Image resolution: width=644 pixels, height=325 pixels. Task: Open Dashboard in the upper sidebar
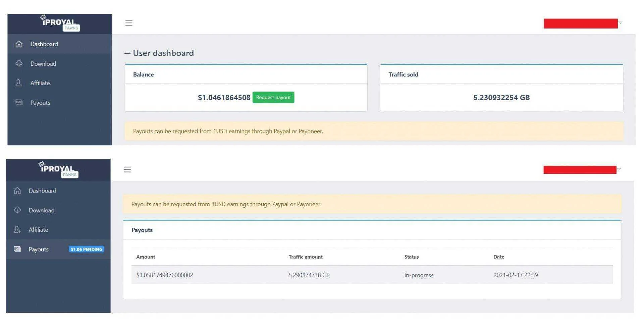tap(60, 44)
